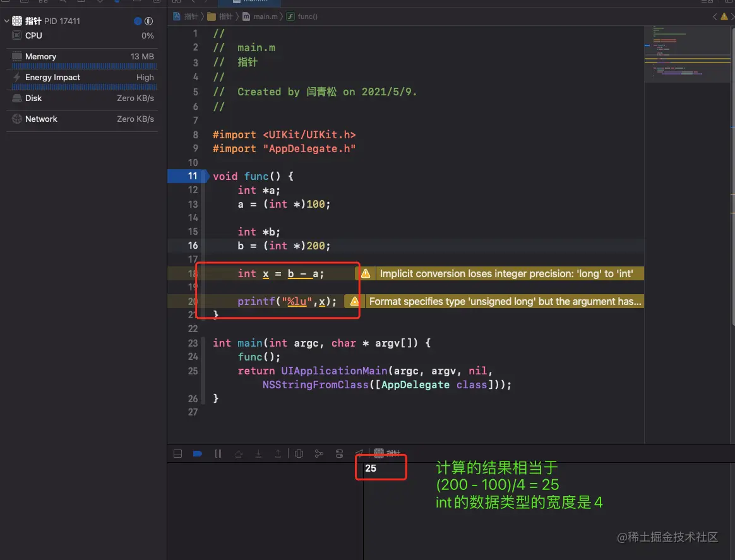Click the '// Created by' comment line
Screen dimensions: 735x560
click(314, 92)
